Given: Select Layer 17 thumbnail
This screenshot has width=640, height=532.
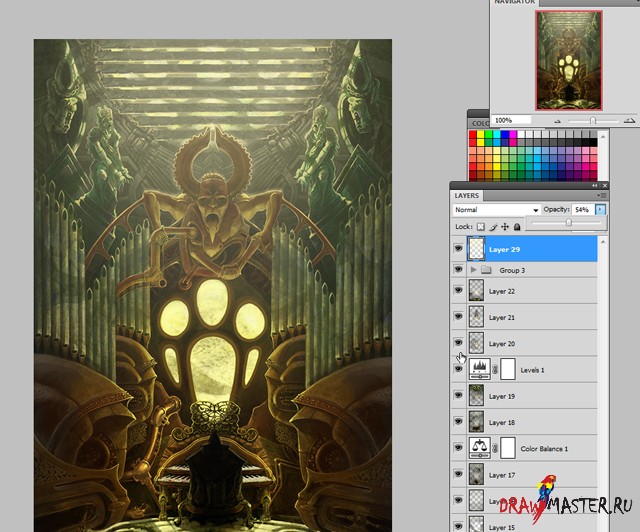Looking at the screenshot, I should click(476, 474).
